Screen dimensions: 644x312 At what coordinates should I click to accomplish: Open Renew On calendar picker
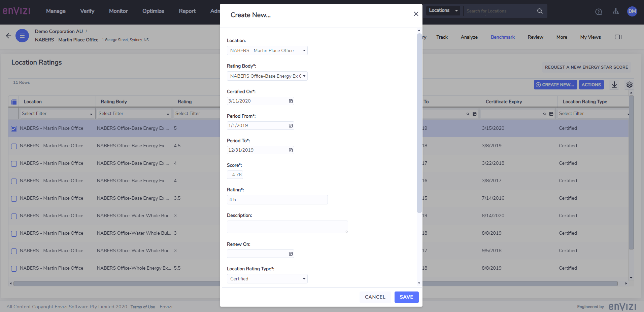point(291,254)
